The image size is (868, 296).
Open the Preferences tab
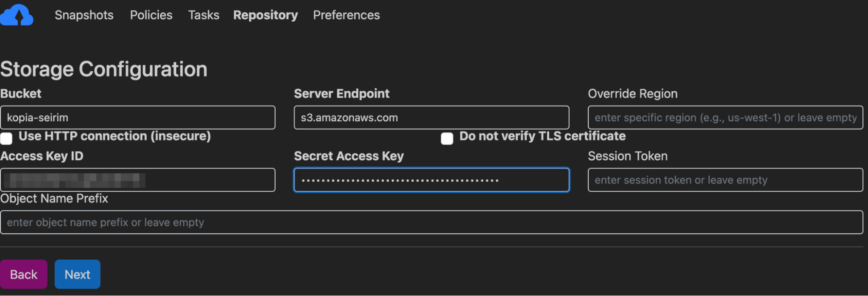tap(346, 15)
